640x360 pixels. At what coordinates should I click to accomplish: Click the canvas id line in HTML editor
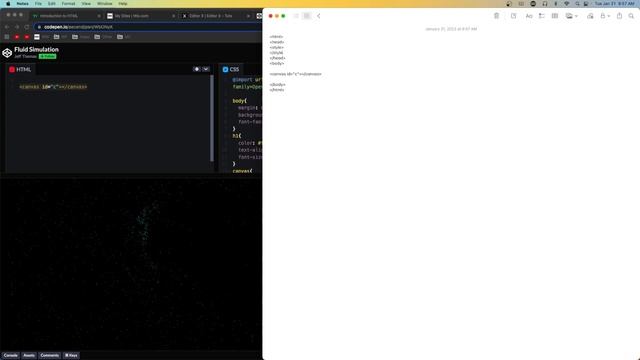[x=53, y=87]
